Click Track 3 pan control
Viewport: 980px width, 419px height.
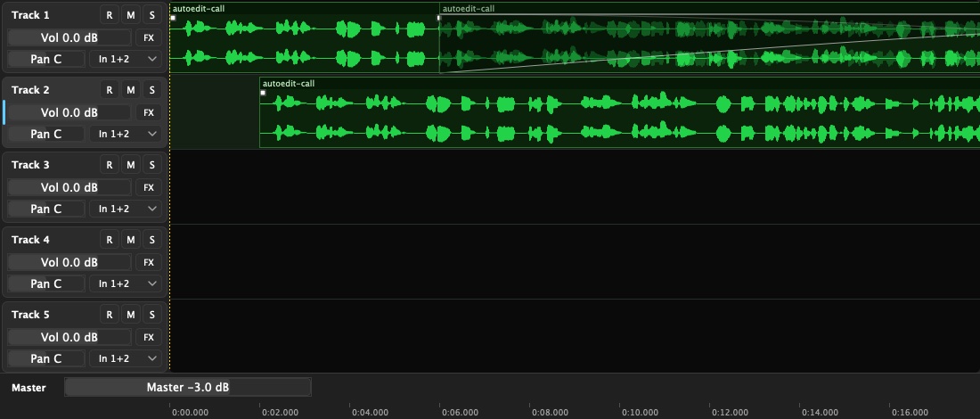pos(46,209)
